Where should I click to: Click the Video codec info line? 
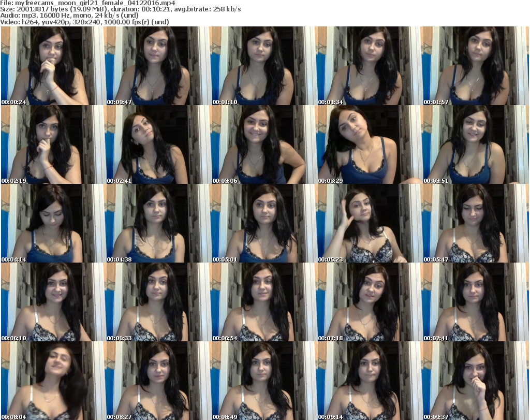click(x=85, y=22)
